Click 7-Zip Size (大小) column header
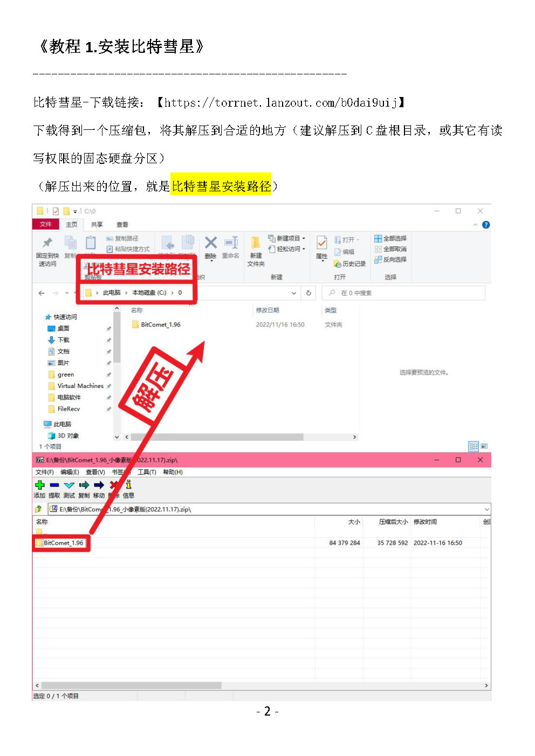The width and height of the screenshot is (535, 756). click(x=354, y=522)
